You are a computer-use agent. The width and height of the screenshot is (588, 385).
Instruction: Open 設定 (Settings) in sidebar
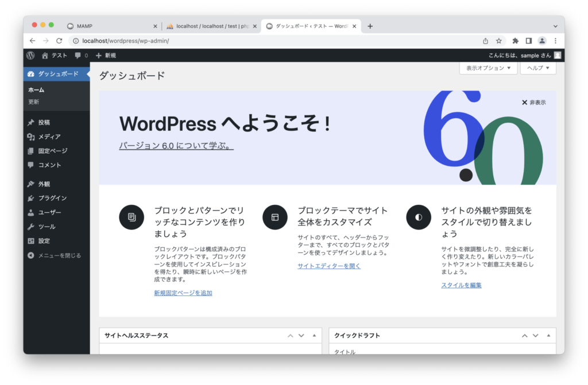[x=44, y=241]
